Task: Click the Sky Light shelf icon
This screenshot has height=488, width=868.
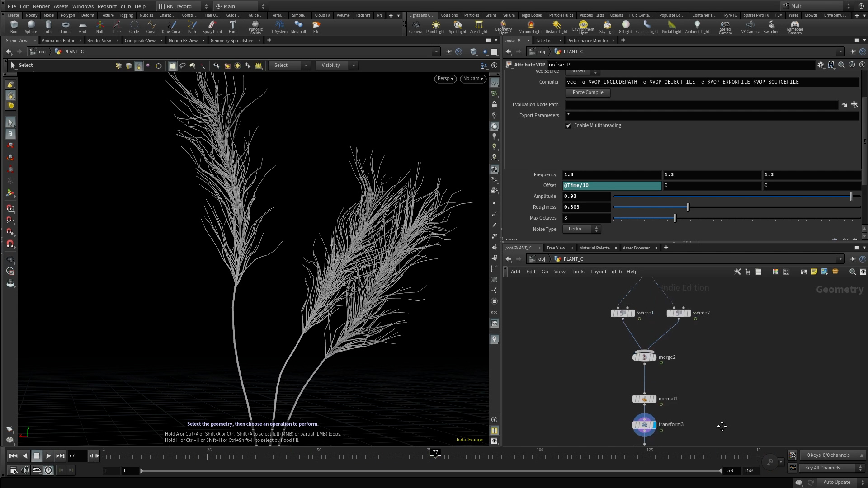Action: (607, 26)
